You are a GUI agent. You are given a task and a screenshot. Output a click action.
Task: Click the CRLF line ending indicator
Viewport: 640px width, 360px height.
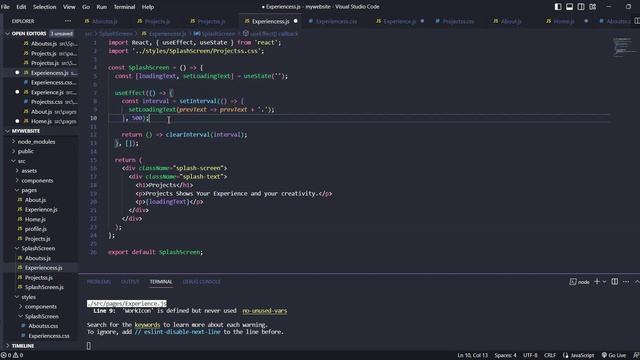550,355
